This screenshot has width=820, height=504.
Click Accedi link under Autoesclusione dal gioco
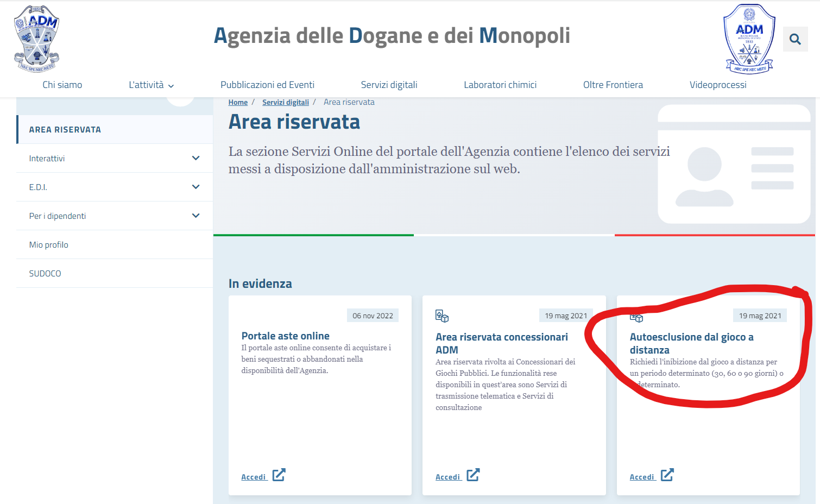pyautogui.click(x=642, y=477)
